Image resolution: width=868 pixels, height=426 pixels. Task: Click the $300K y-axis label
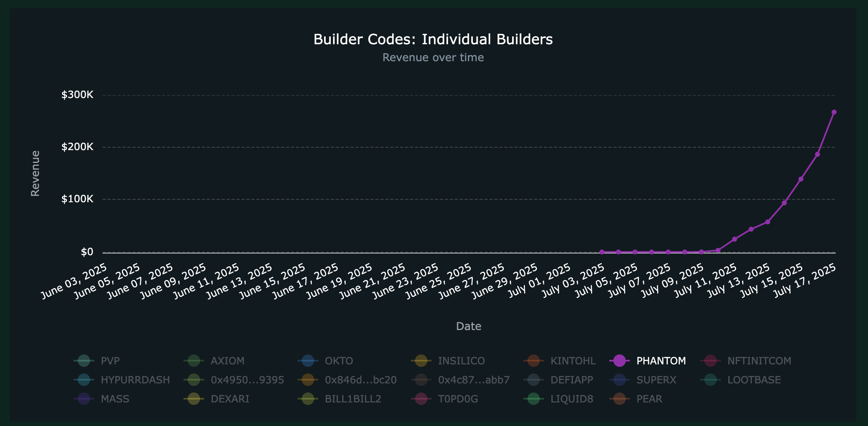(77, 95)
